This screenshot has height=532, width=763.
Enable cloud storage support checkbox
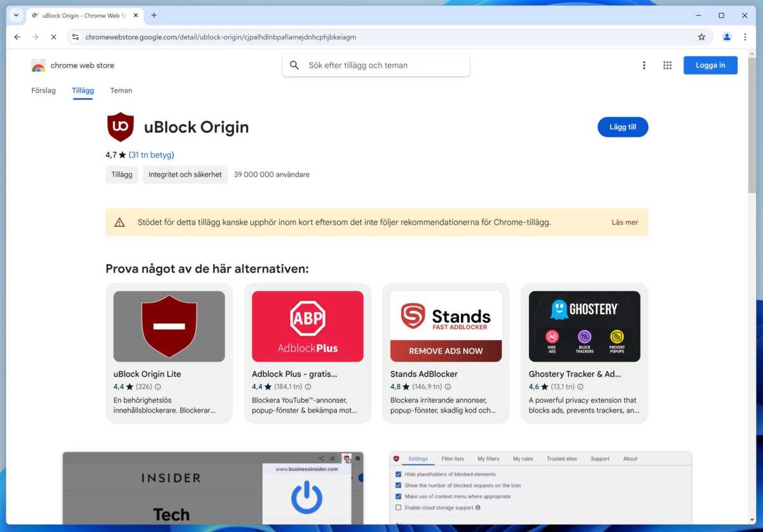coord(399,507)
